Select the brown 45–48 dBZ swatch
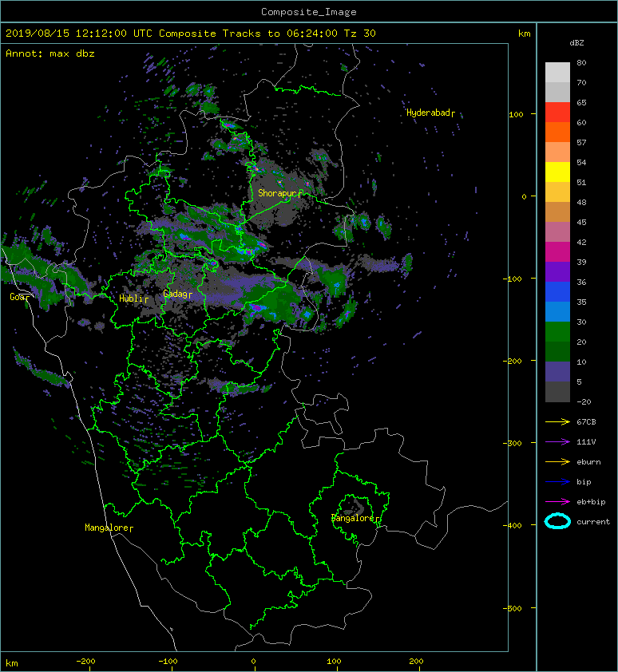The width and height of the screenshot is (618, 672). [557, 211]
